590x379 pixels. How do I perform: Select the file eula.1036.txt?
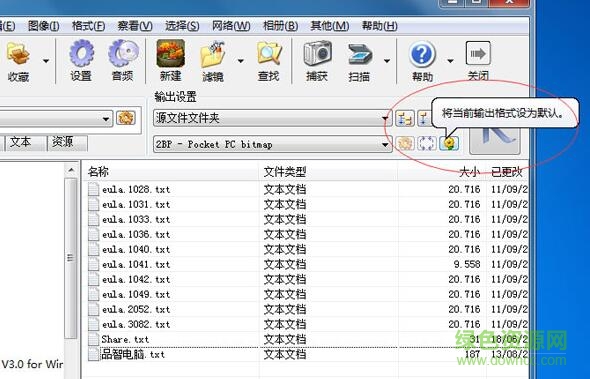[x=136, y=234]
